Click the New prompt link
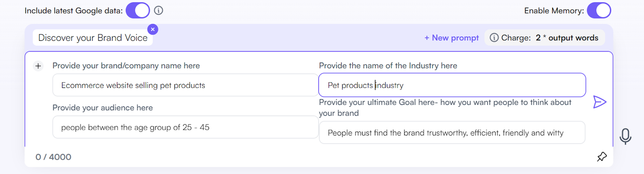The width and height of the screenshot is (644, 174). click(x=451, y=38)
